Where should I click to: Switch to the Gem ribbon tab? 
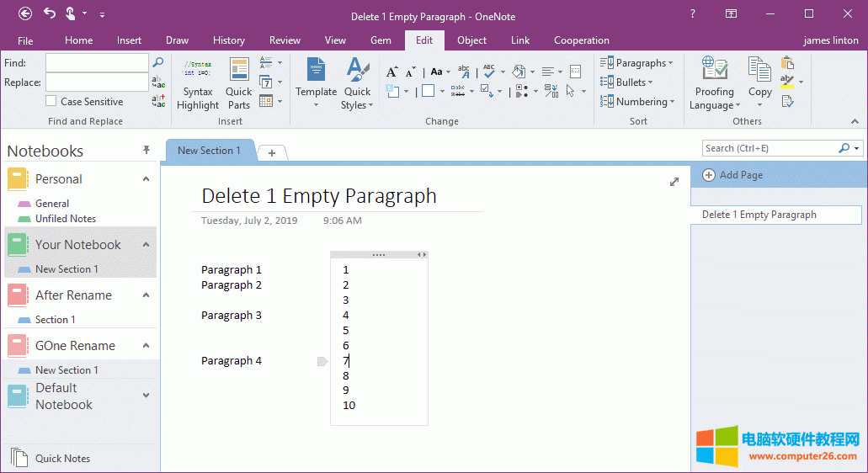[x=381, y=40]
